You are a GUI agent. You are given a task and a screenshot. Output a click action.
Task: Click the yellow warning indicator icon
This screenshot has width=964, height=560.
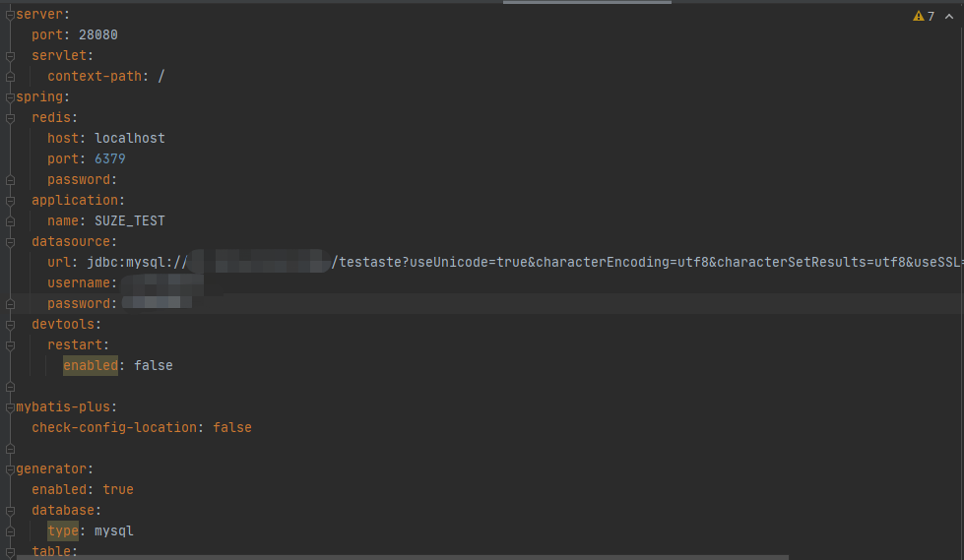[919, 16]
